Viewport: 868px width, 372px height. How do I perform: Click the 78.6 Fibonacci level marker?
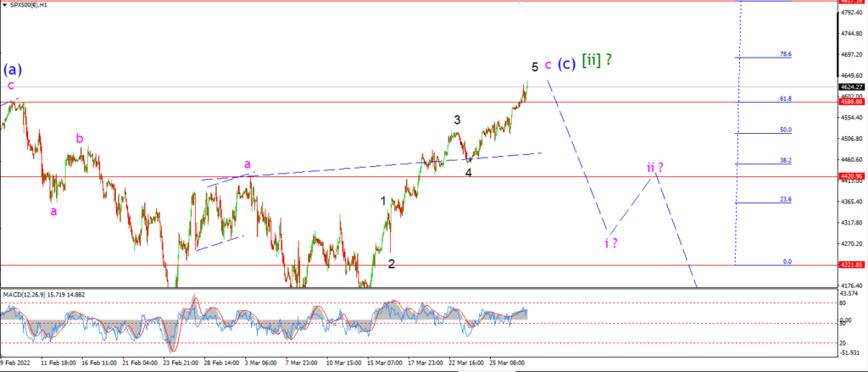click(786, 54)
